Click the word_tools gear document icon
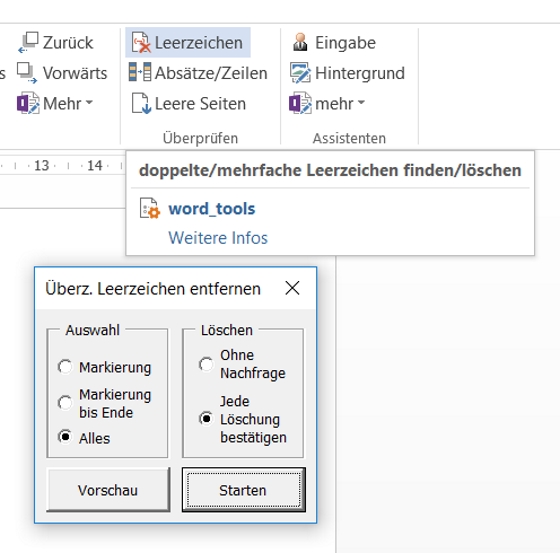Viewport: 560px width, 553px height. tap(150, 208)
